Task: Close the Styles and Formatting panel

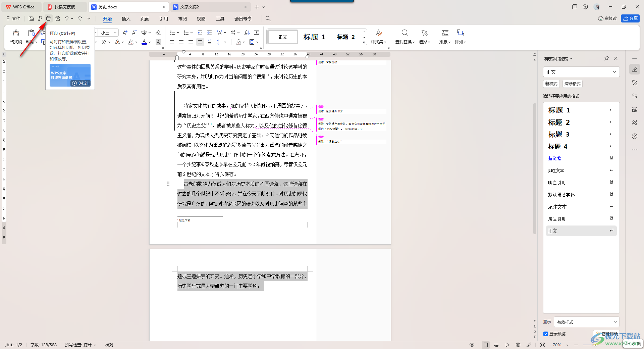Action: click(616, 58)
